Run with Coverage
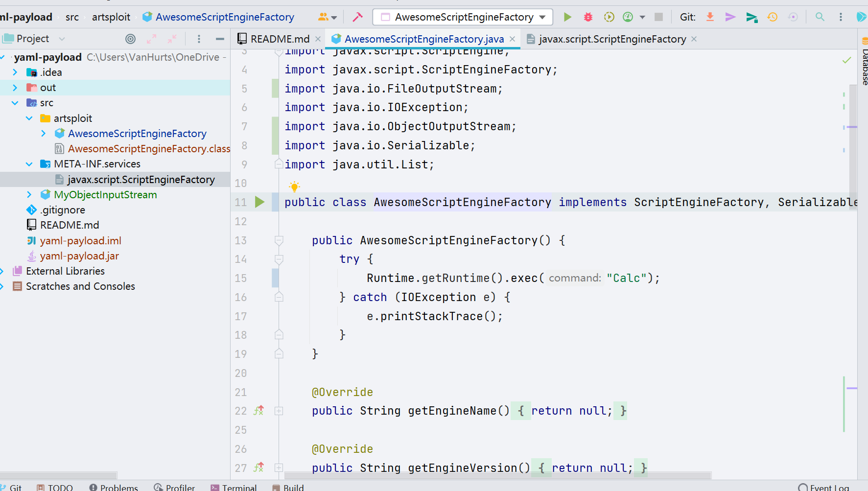Image resolution: width=868 pixels, height=491 pixels. [x=609, y=17]
